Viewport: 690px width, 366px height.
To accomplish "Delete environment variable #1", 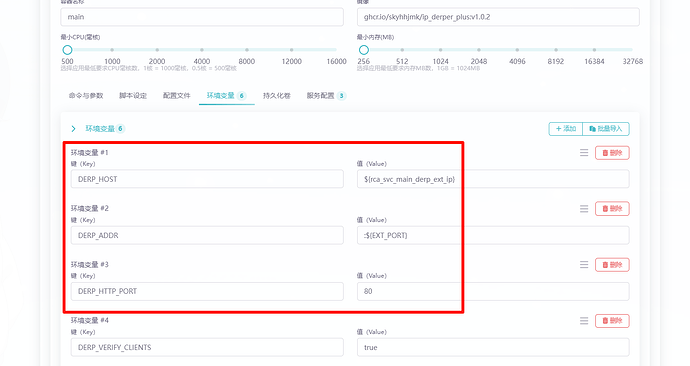I will (x=612, y=153).
